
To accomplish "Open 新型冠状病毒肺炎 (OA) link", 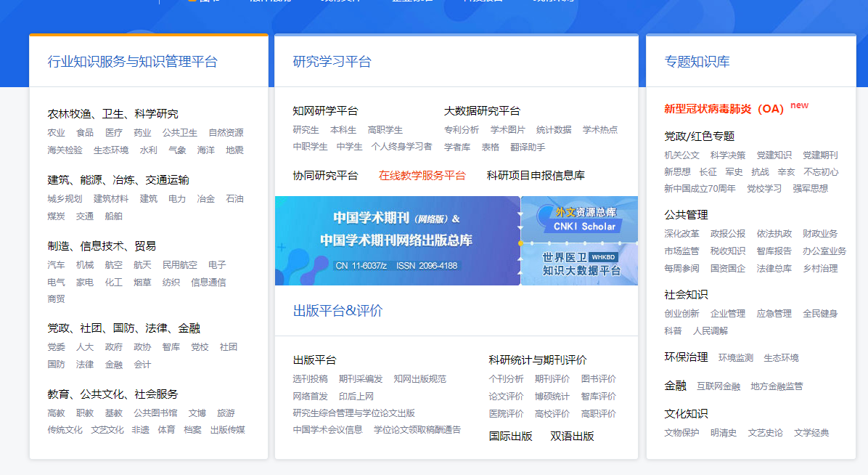I will coord(724,109).
